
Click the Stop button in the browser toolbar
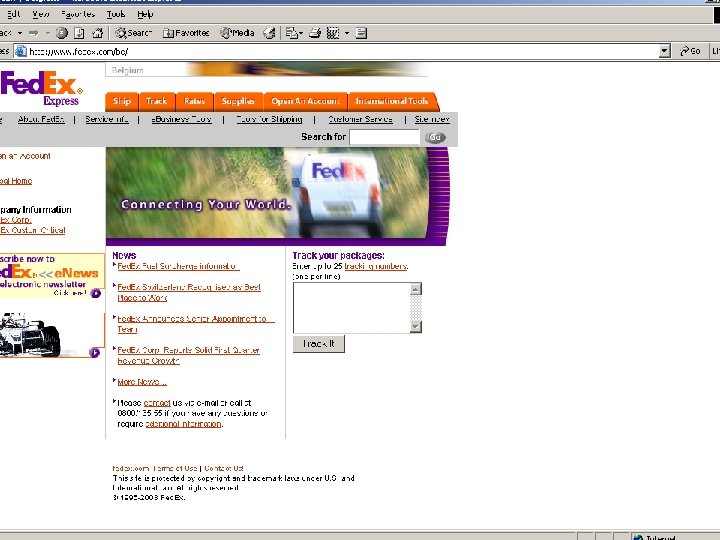pyautogui.click(x=62, y=33)
